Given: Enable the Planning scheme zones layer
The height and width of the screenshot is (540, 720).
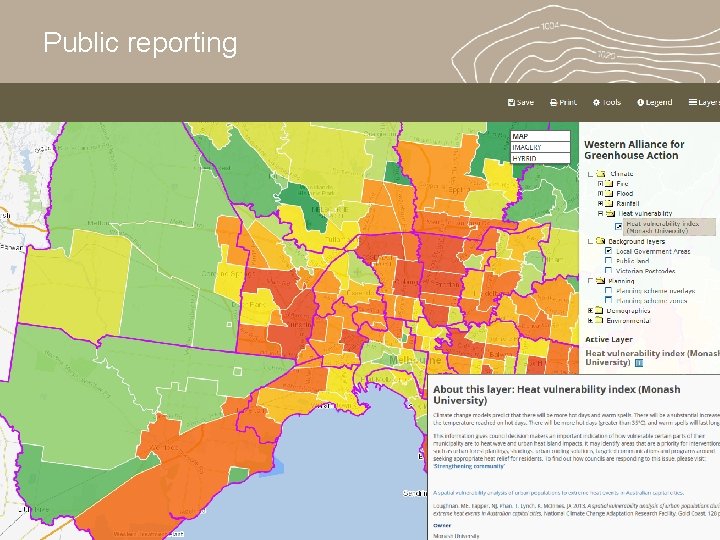Looking at the screenshot, I should pyautogui.click(x=608, y=300).
